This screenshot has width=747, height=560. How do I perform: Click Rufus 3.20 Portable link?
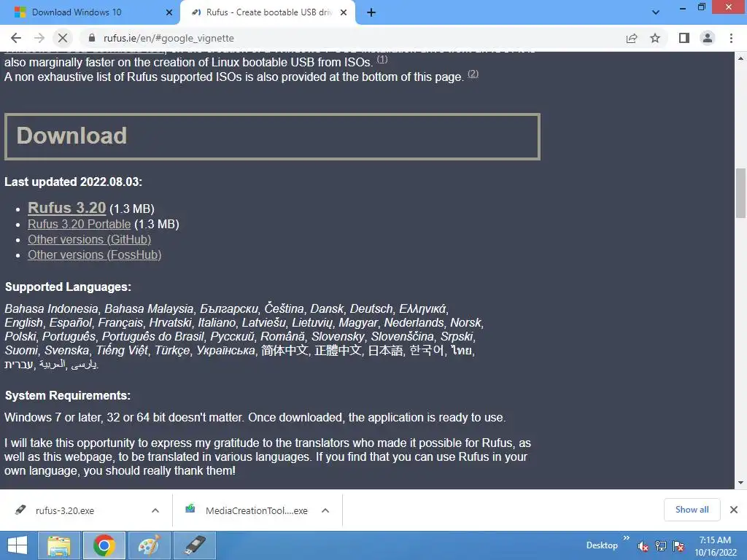click(79, 224)
